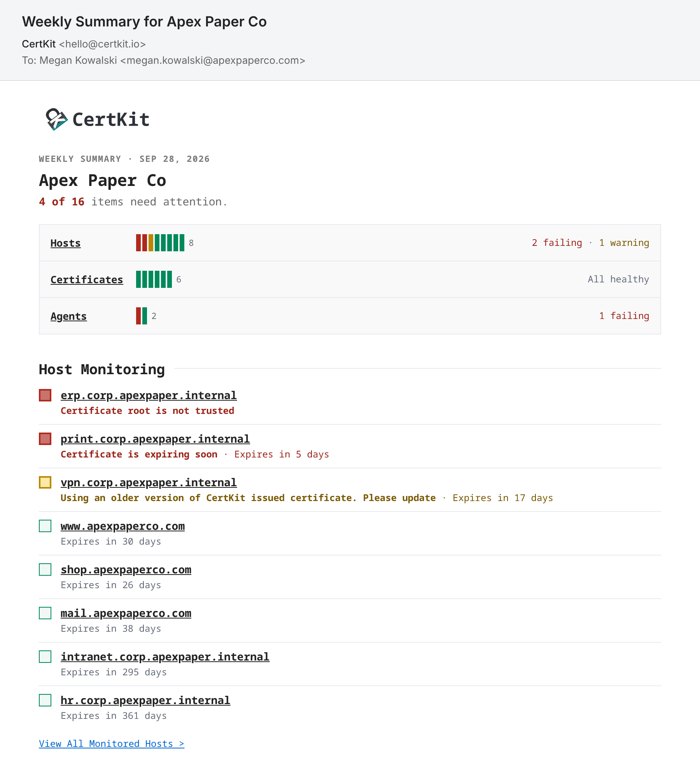Click the Hosts status bar chart
This screenshot has height=771, width=700.
click(x=160, y=243)
